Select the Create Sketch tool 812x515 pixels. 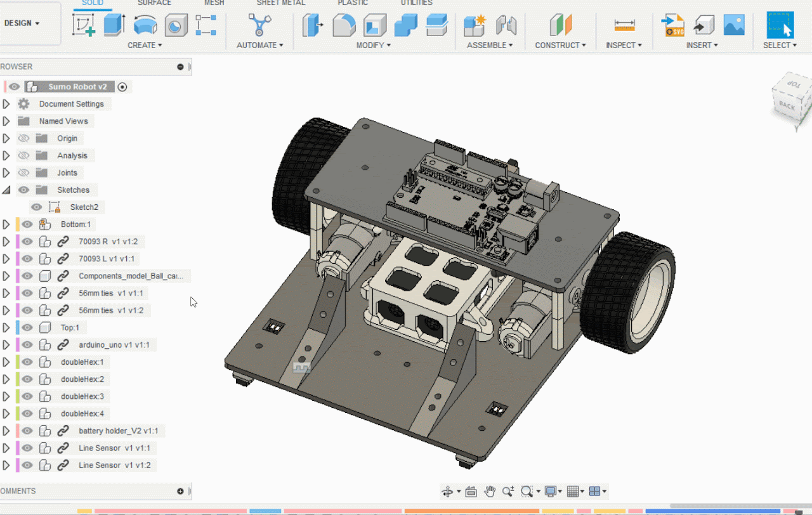pos(84,25)
